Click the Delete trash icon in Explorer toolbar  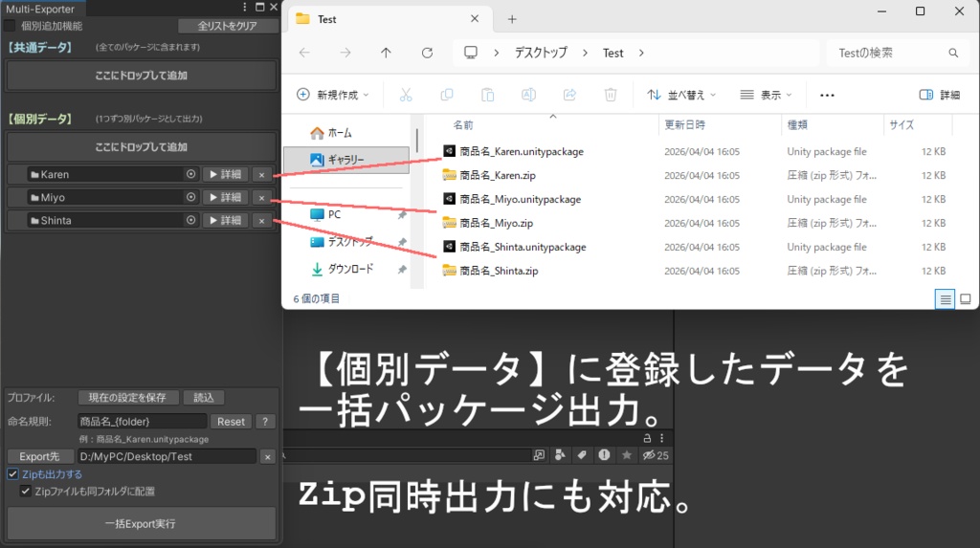pos(611,95)
